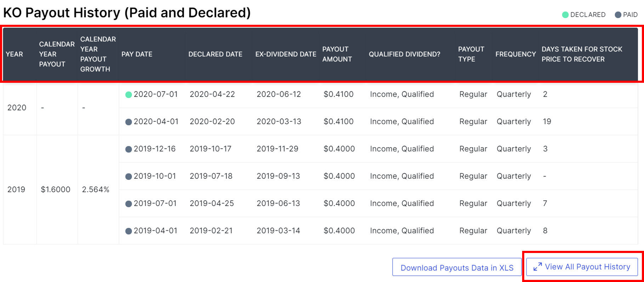Click the YEAR column header
Viewport: 644px width, 282px height.
pos(15,54)
